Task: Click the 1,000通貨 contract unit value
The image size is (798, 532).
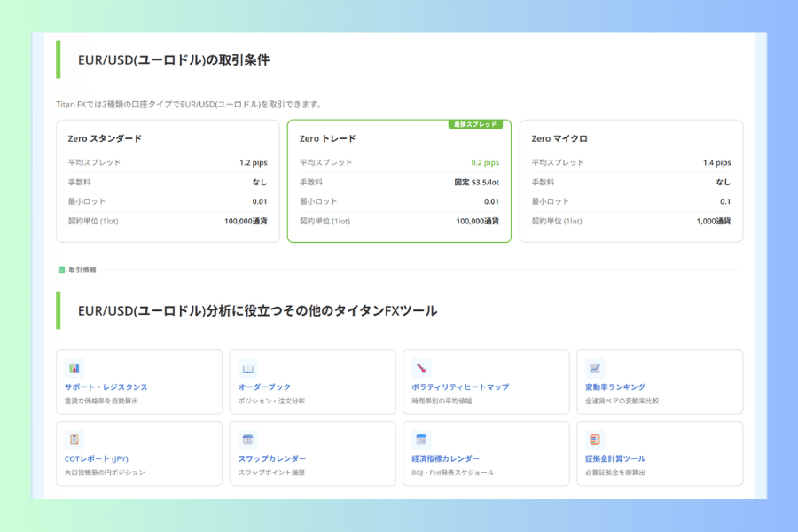Action: click(x=714, y=221)
